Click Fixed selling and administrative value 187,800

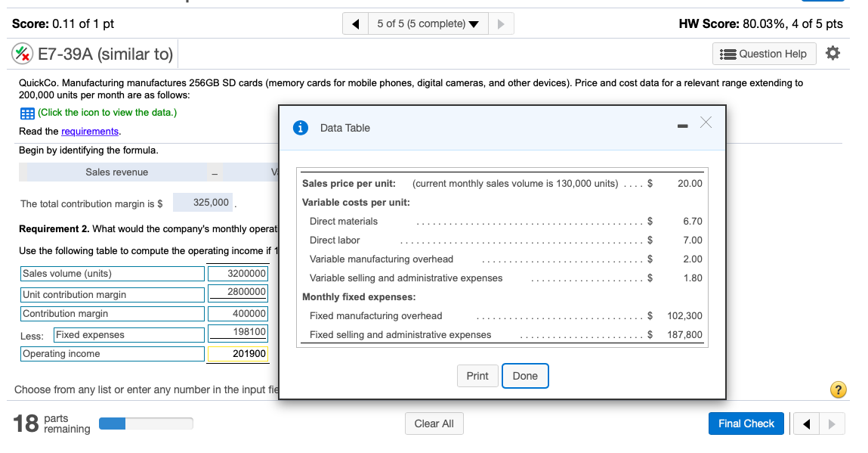click(684, 334)
